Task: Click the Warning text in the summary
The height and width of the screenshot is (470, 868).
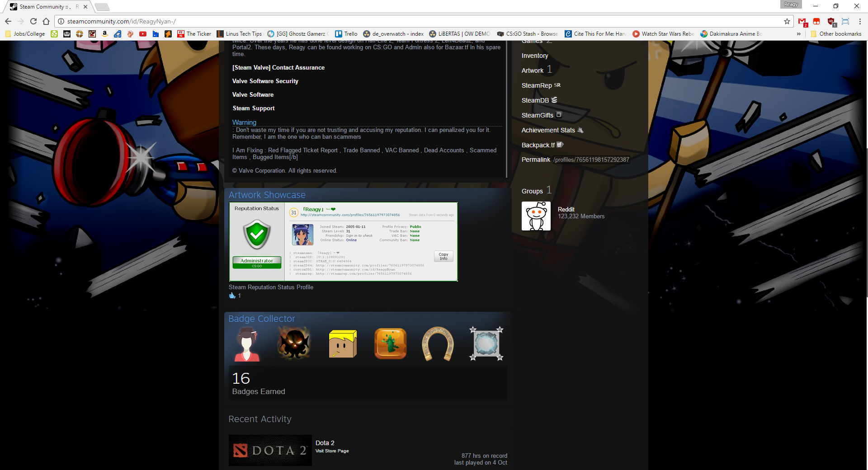Action: pyautogui.click(x=244, y=122)
